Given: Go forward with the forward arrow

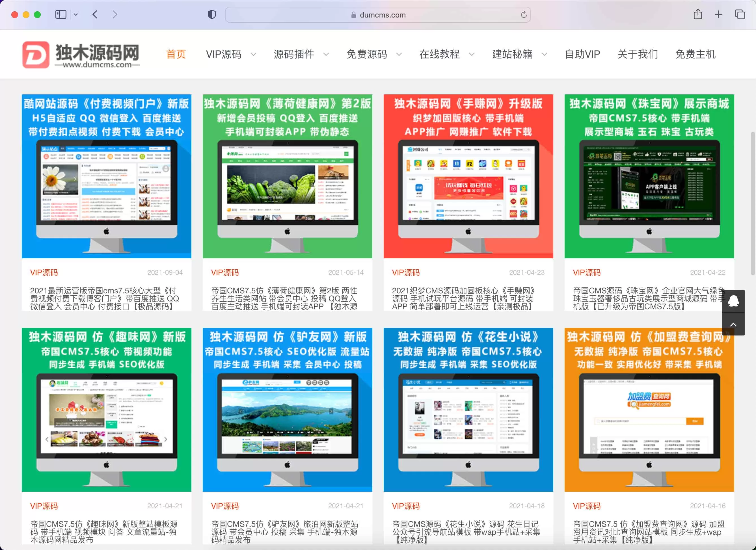Looking at the screenshot, I should 115,15.
